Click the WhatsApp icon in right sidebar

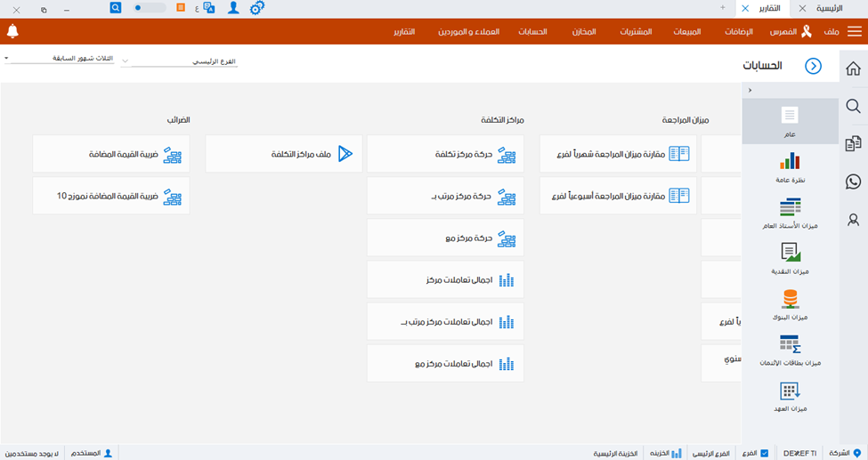pos(853,182)
